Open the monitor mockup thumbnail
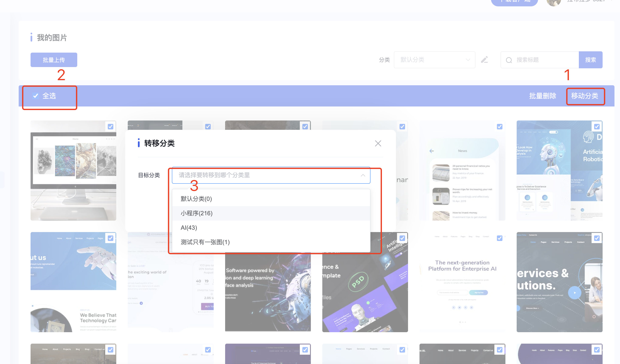Screen dimensions: 620x364 (73, 171)
